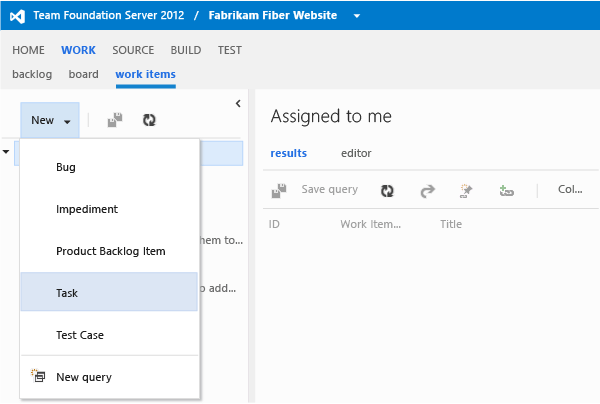
Task: Click the Save query label
Action: [x=330, y=189]
